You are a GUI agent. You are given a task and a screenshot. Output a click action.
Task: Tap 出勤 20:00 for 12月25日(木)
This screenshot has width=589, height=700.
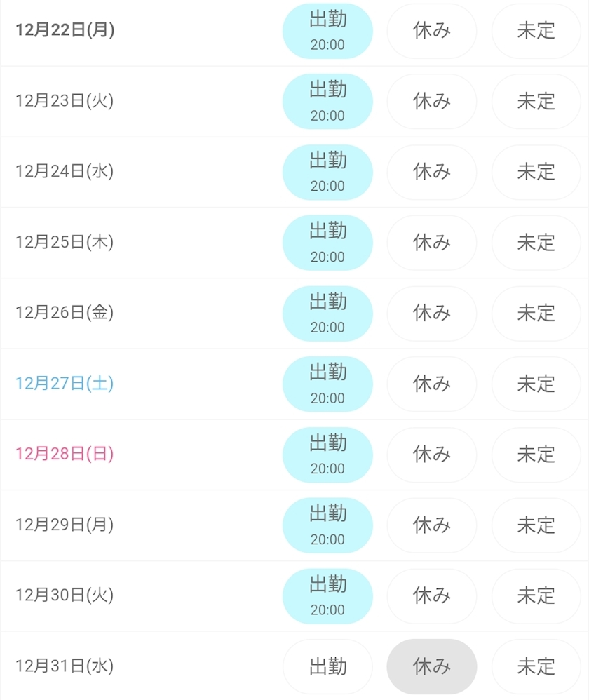point(327,243)
